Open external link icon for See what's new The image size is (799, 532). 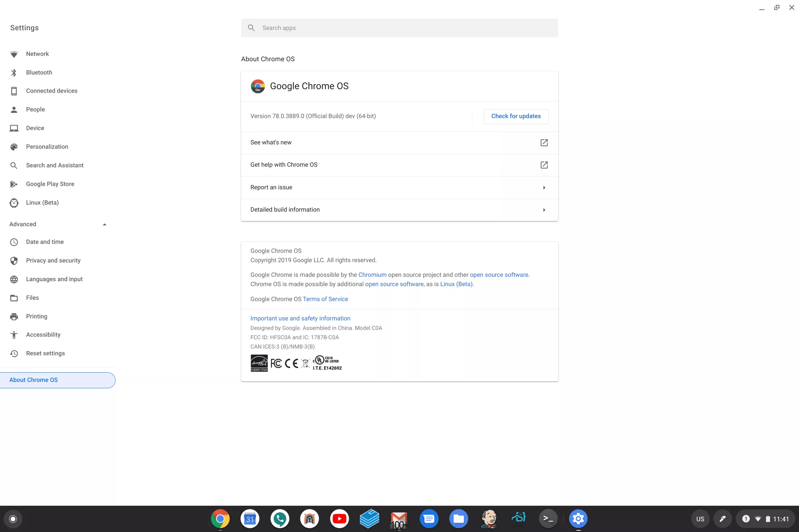coord(544,142)
